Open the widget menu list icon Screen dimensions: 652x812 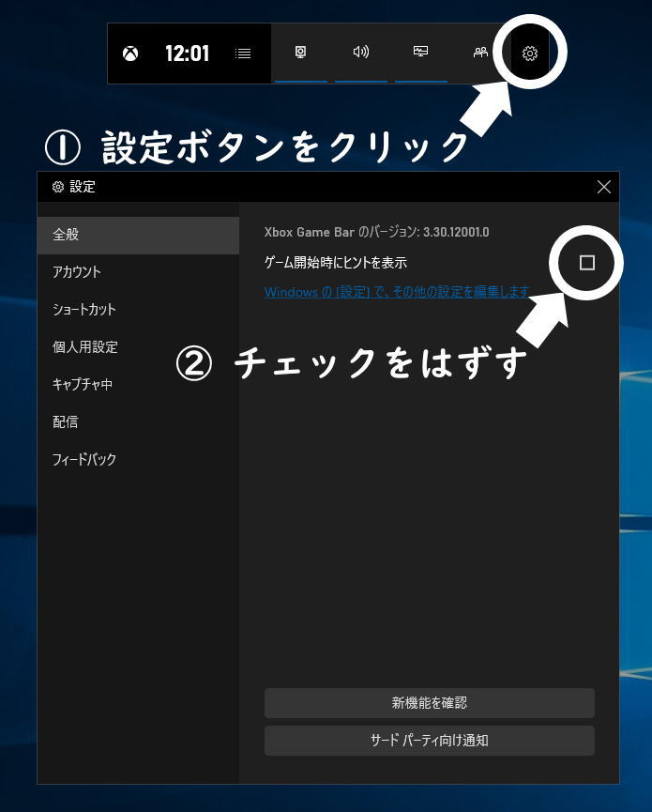[x=243, y=54]
